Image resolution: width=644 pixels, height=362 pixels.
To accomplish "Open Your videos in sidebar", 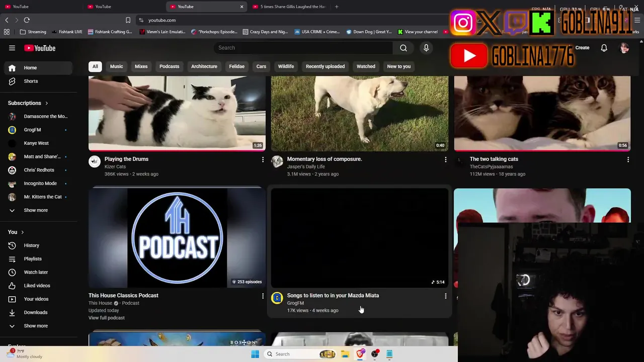I will pos(38,299).
